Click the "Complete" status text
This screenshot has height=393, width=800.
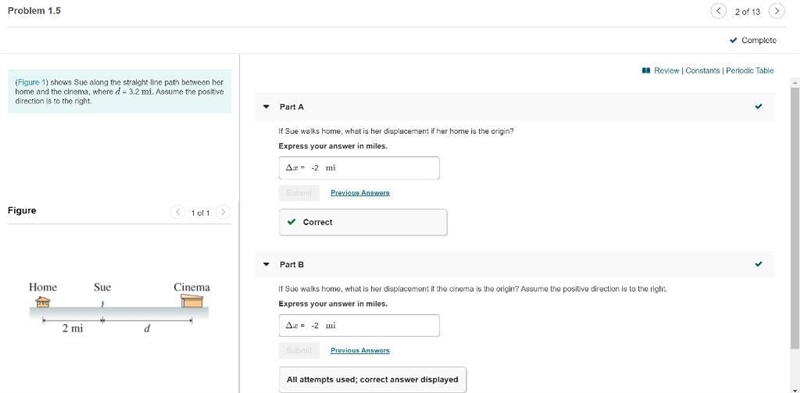click(759, 40)
